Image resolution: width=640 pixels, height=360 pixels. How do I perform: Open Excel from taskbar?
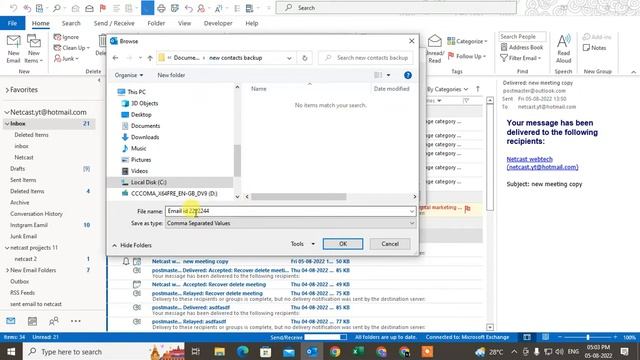tap(358, 351)
